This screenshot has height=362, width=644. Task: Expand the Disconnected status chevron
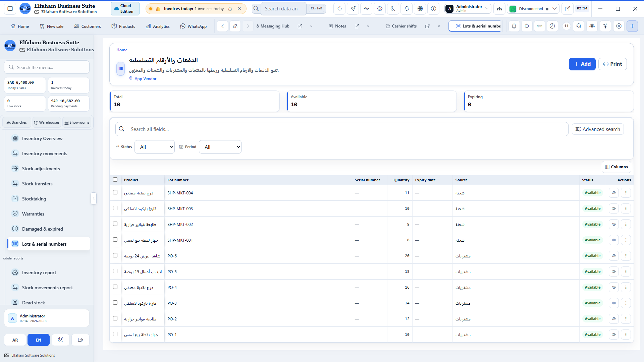pyautogui.click(x=555, y=9)
